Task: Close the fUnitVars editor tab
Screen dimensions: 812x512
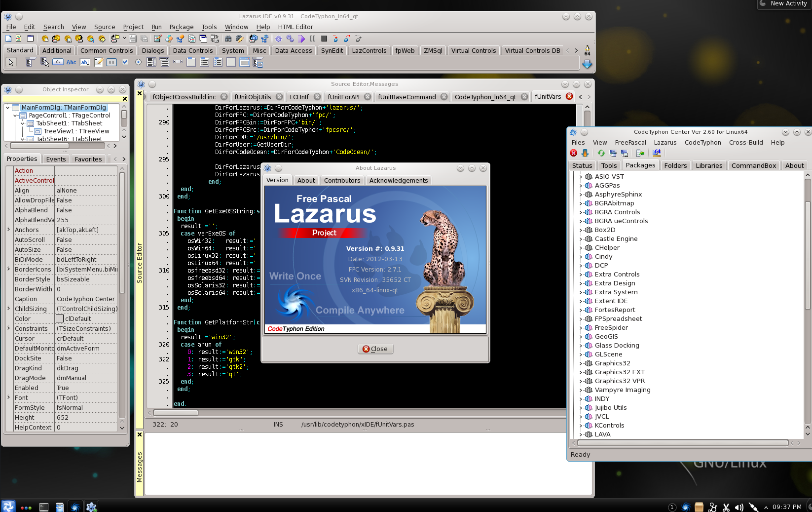Action: [569, 96]
